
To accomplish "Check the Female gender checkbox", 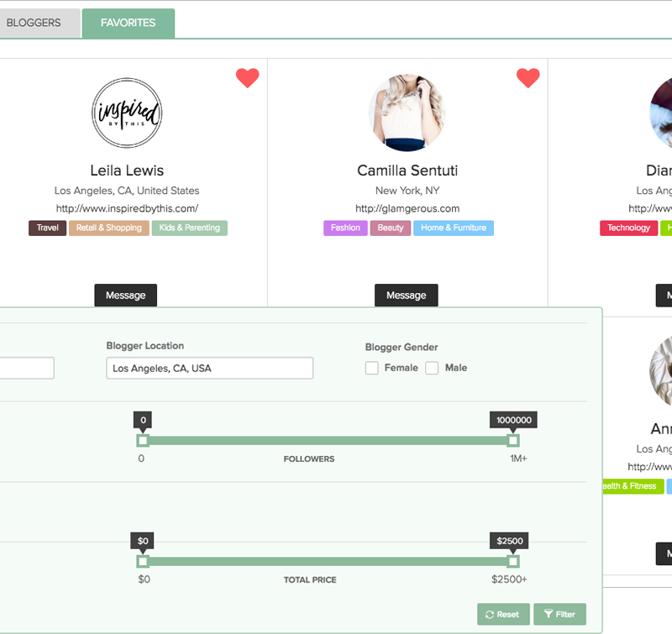I will click(x=371, y=368).
